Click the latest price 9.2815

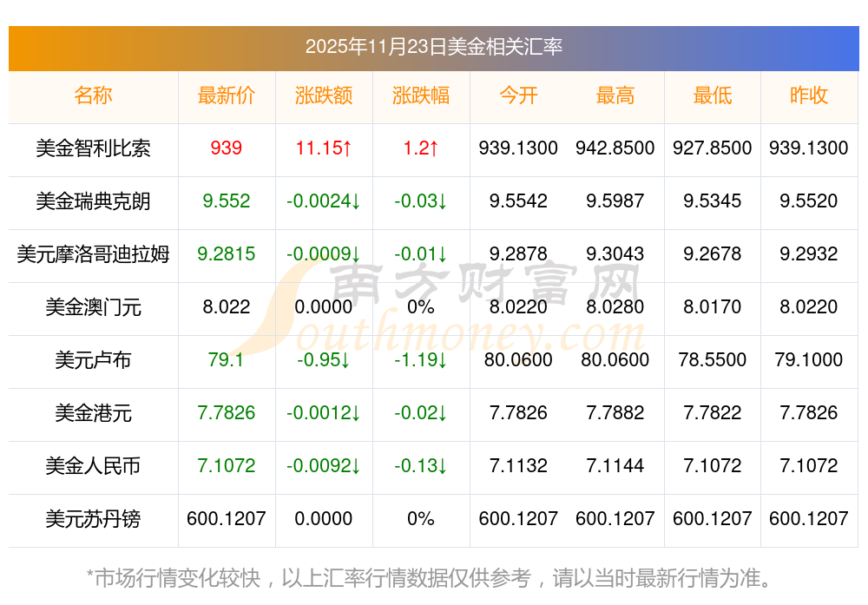click(227, 254)
